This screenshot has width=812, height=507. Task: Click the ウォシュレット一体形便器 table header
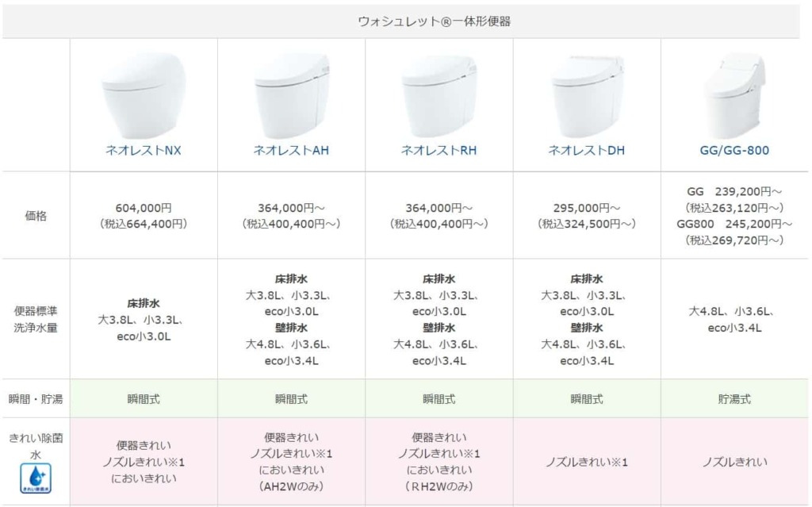[434, 21]
